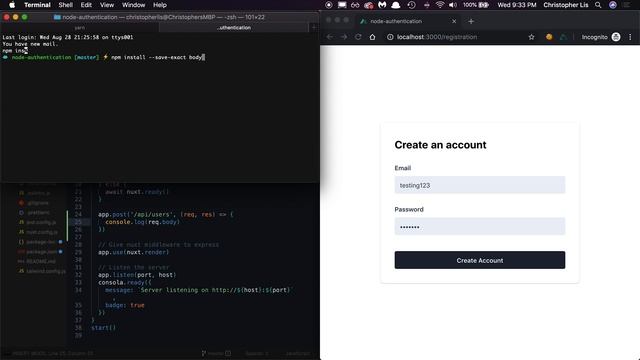Click the screen recording status icon in menu bar

point(329,5)
